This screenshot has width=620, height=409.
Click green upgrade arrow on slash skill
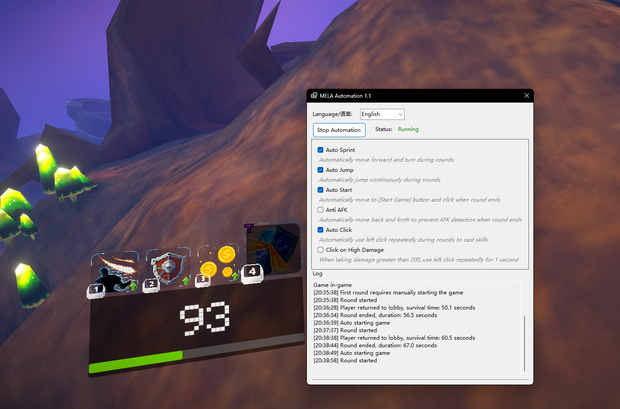point(133,286)
